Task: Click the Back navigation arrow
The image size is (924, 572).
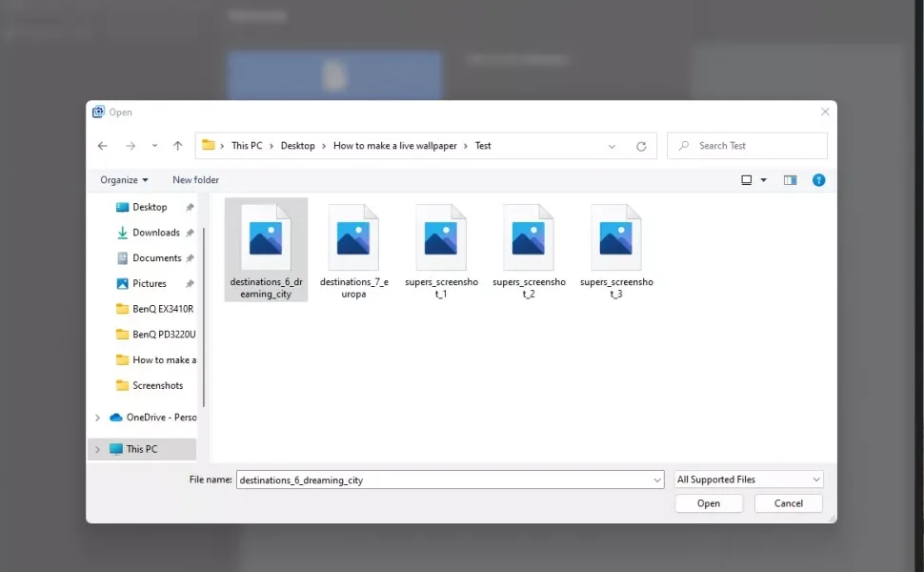Action: 104,146
